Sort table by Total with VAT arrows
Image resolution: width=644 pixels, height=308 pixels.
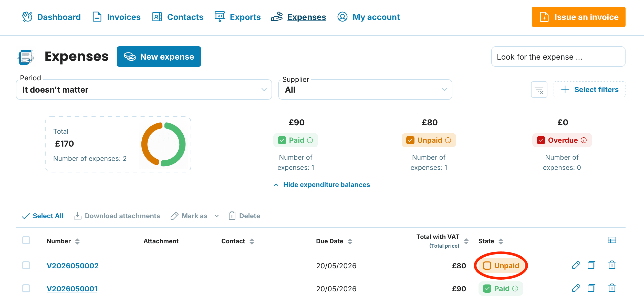point(466,241)
